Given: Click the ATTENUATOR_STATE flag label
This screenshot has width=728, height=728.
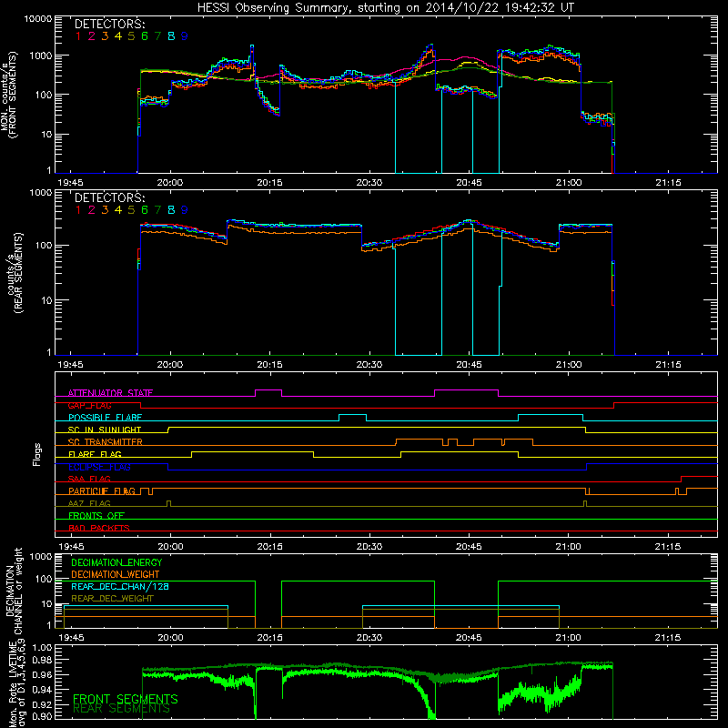Looking at the screenshot, I should click(x=110, y=393).
